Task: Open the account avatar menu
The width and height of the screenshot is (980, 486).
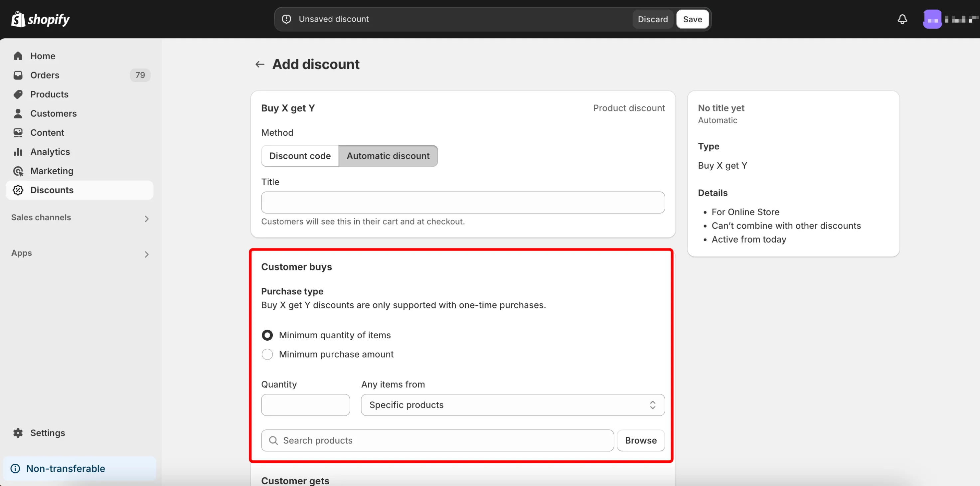Action: [932, 19]
